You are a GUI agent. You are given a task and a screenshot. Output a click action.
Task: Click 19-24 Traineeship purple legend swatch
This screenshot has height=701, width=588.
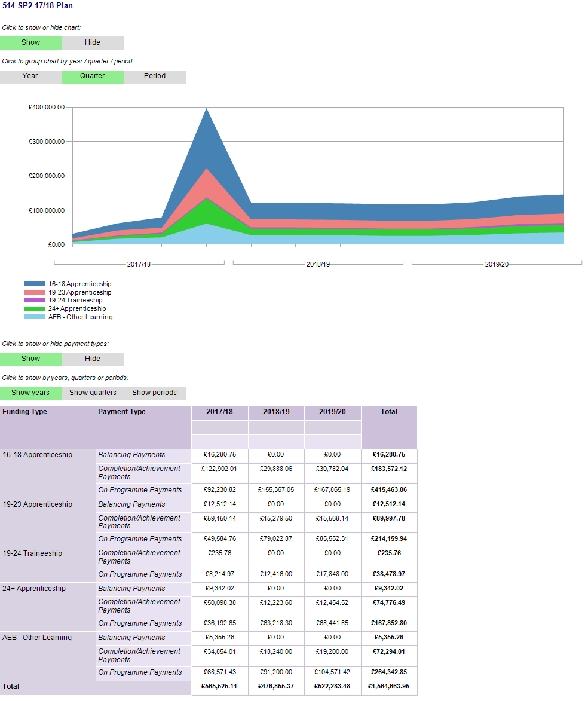(x=34, y=301)
